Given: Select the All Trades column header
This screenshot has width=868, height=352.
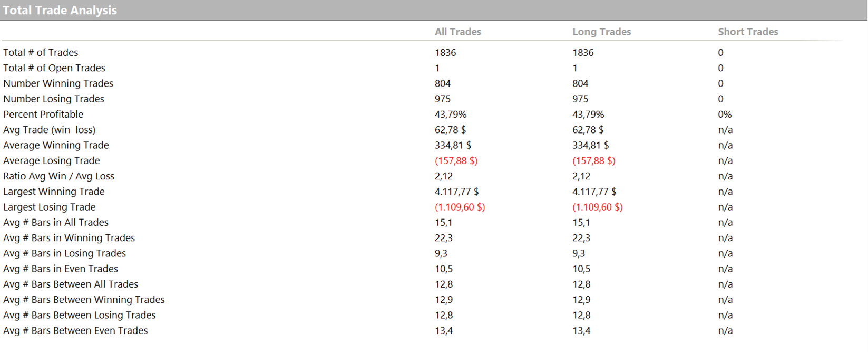Looking at the screenshot, I should tap(457, 32).
